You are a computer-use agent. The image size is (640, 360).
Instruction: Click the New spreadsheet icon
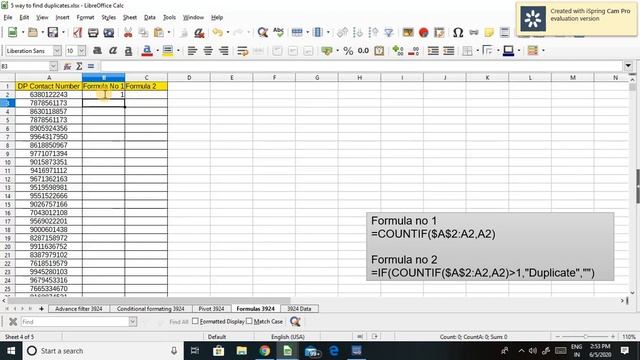click(12, 32)
